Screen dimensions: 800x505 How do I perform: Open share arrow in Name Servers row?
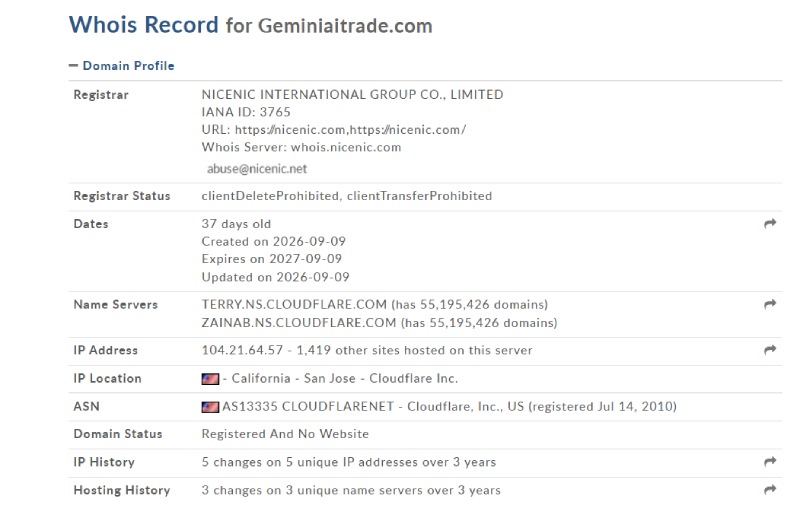pos(770,304)
